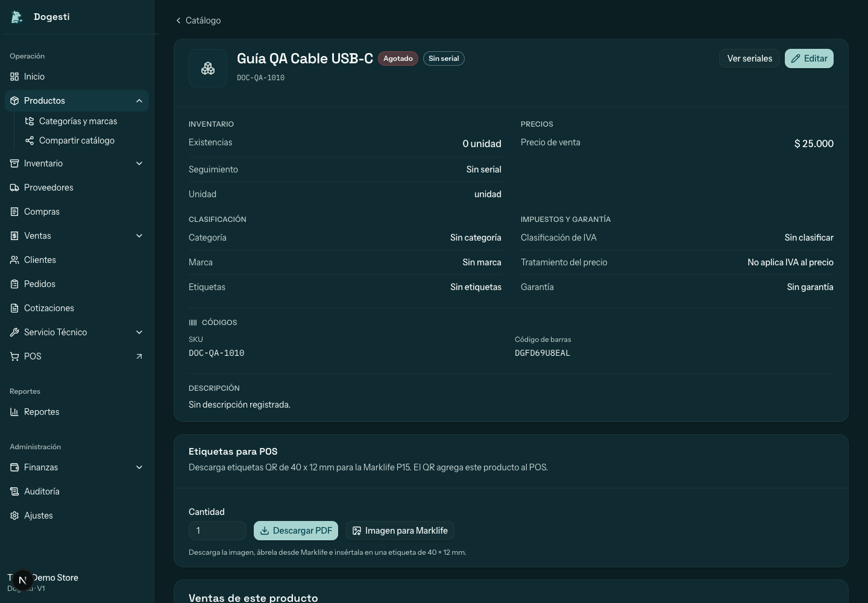Image resolution: width=868 pixels, height=603 pixels.
Task: Click the Inicio dashboard icon
Action: coord(14,77)
